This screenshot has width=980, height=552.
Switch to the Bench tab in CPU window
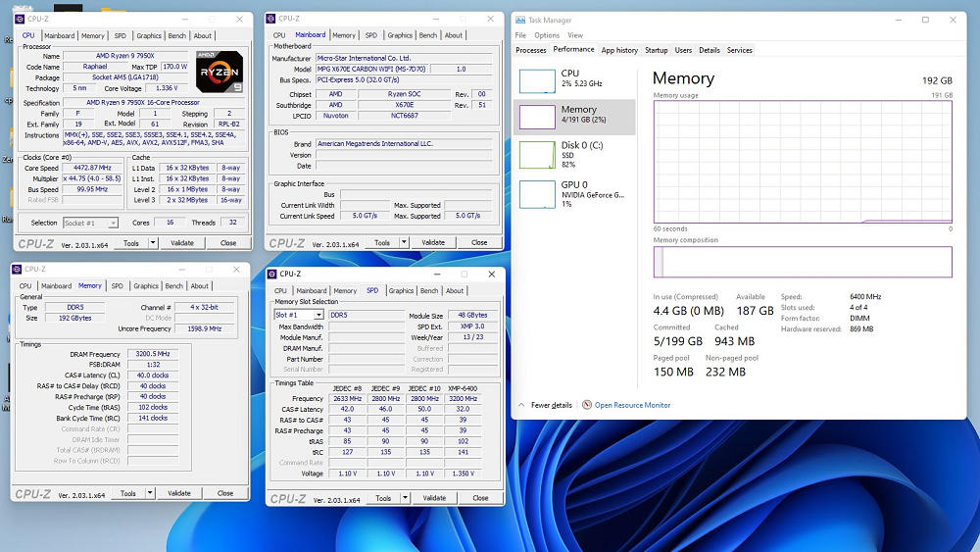coord(176,35)
